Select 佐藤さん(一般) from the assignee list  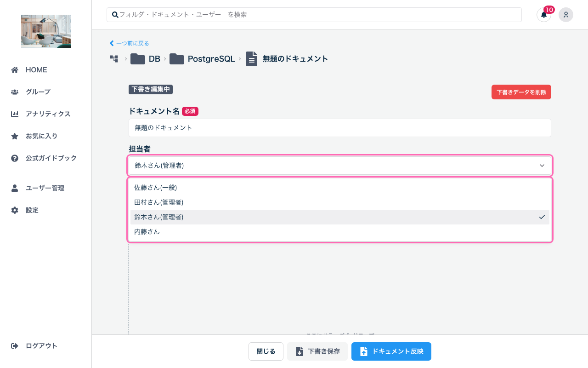[x=156, y=187]
